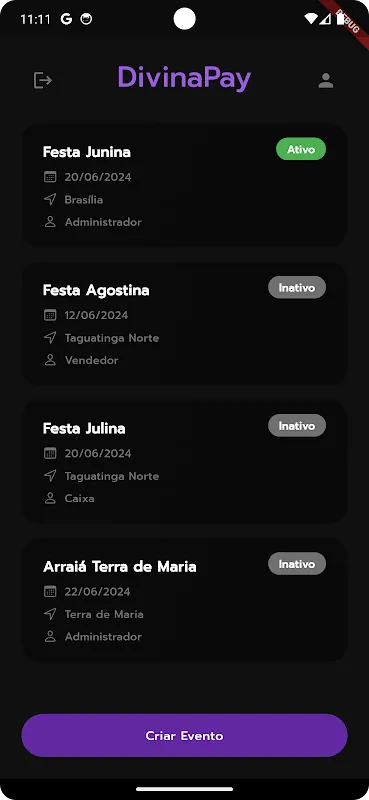
Task: Open the Festa Junina event card
Action: point(184,186)
